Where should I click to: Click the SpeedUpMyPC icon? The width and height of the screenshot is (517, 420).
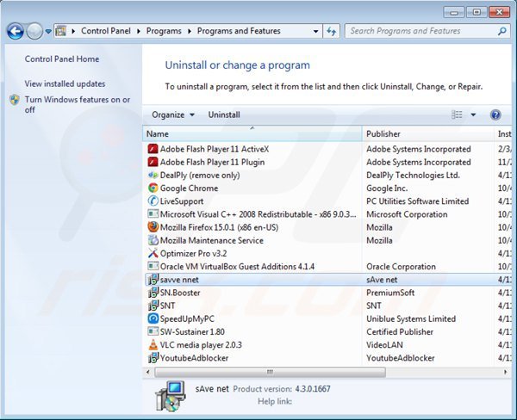(x=153, y=318)
